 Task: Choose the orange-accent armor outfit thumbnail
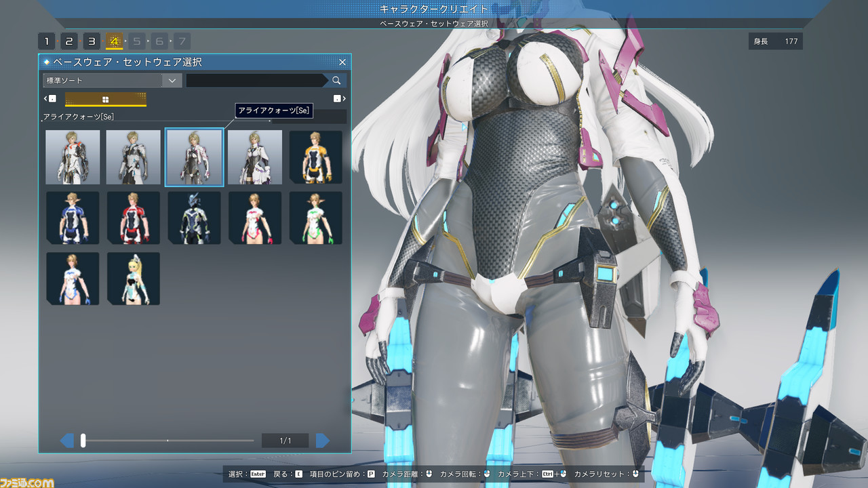click(x=73, y=157)
